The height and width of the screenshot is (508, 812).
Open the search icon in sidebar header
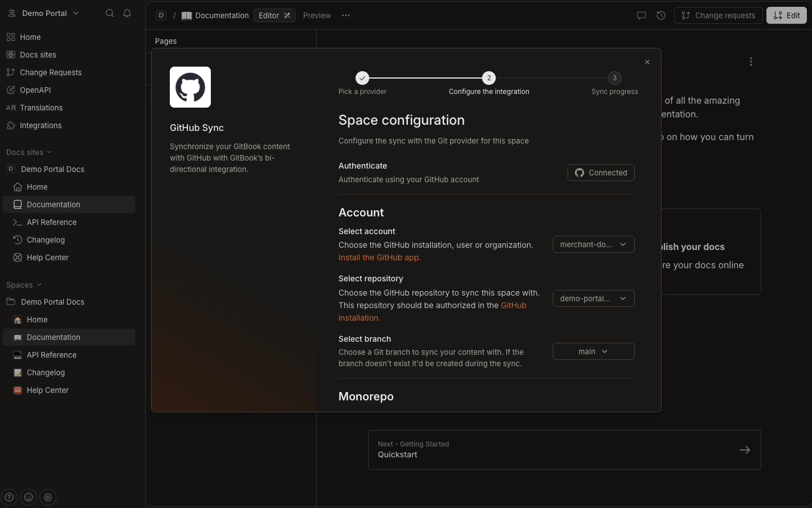click(x=110, y=13)
